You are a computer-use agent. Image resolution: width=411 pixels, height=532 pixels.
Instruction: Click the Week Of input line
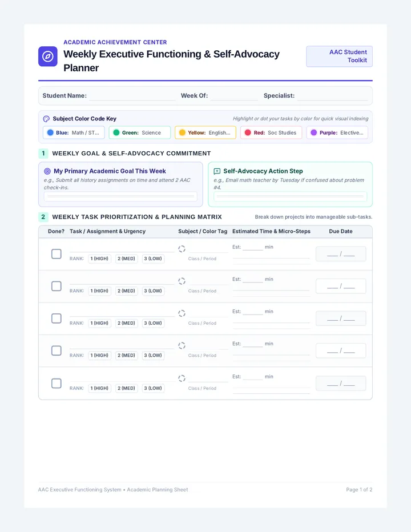tap(234, 96)
